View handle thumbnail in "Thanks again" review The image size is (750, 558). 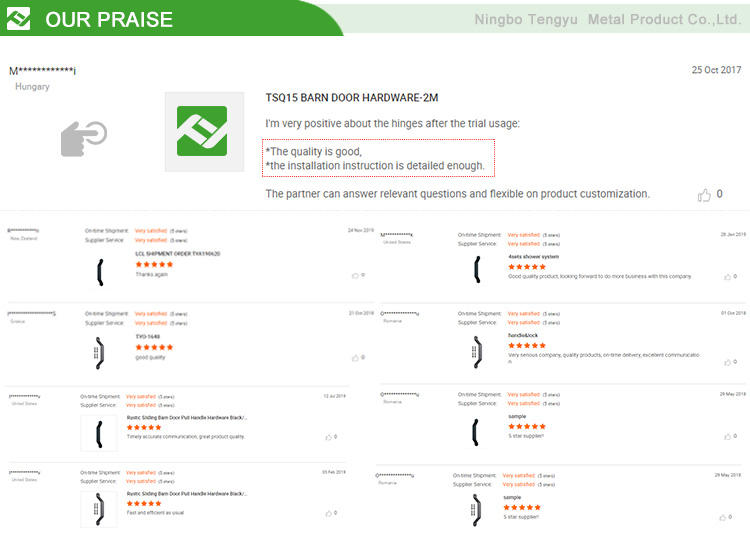(x=99, y=270)
